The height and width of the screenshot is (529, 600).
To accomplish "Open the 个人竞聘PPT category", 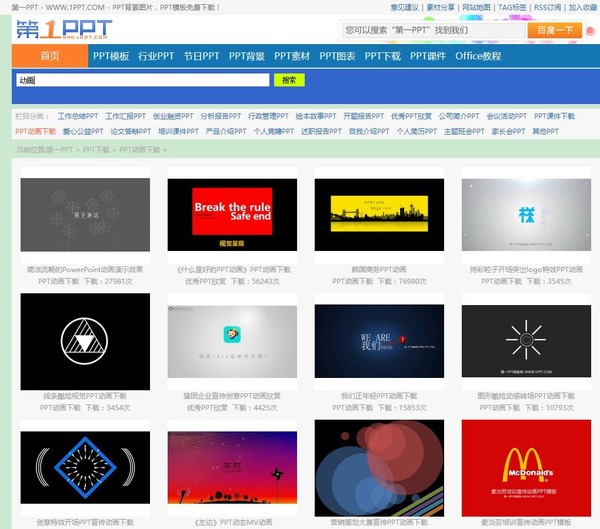I will tap(274, 131).
